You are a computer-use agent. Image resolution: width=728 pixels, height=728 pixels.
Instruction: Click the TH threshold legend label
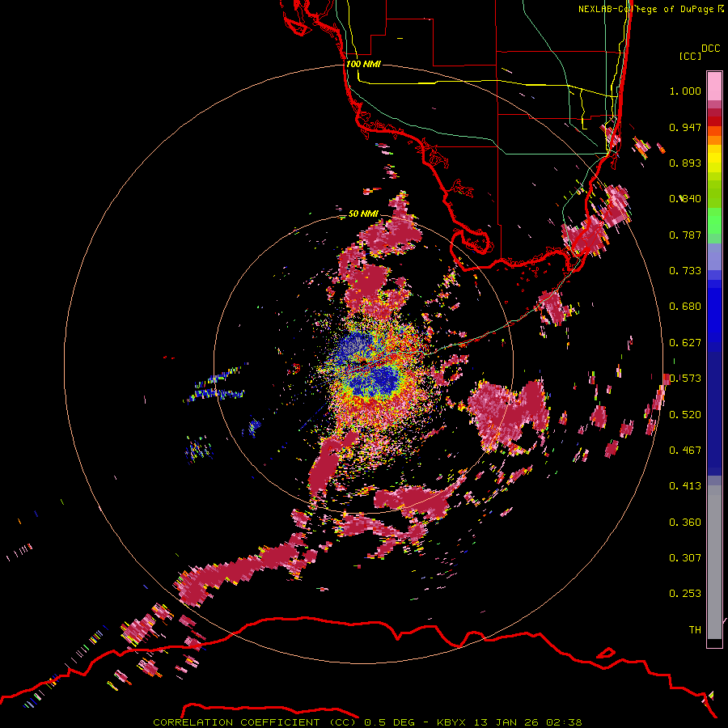(695, 630)
